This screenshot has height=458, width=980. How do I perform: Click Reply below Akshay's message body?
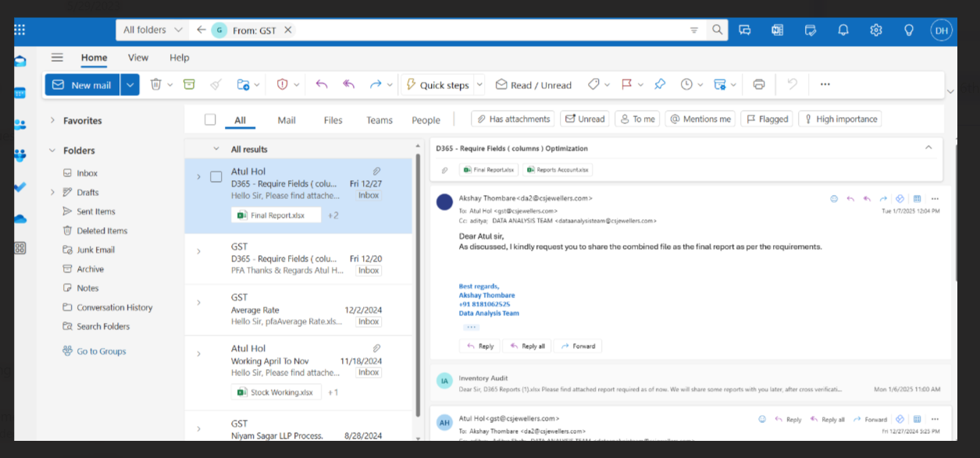480,346
